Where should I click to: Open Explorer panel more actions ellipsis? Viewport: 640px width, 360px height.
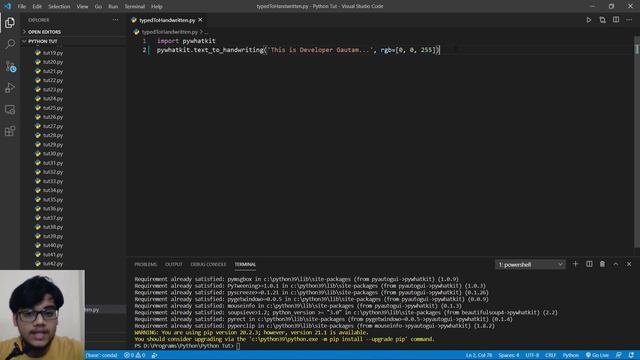click(x=116, y=20)
